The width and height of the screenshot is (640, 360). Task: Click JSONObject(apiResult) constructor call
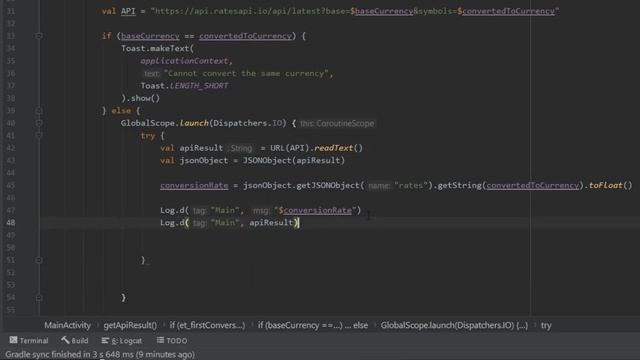(x=293, y=160)
